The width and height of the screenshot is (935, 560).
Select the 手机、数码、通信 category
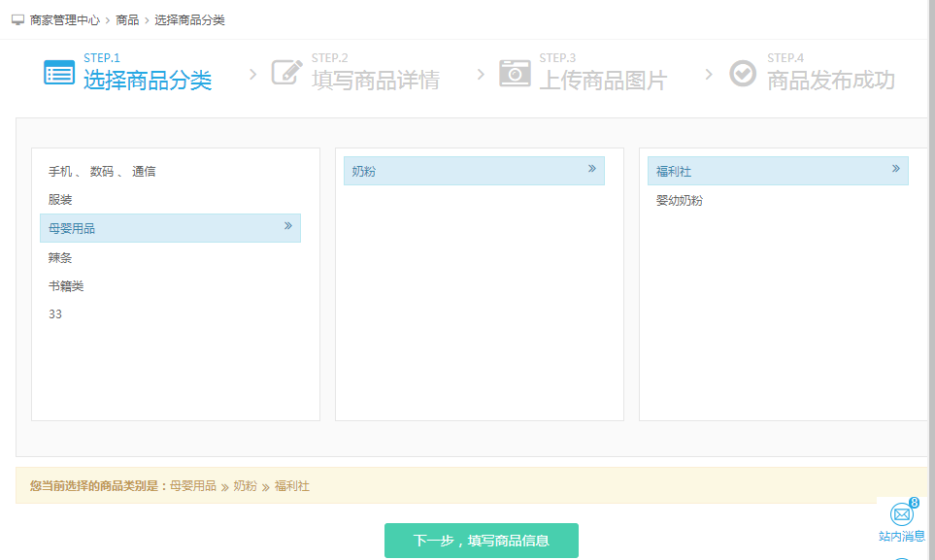click(102, 172)
